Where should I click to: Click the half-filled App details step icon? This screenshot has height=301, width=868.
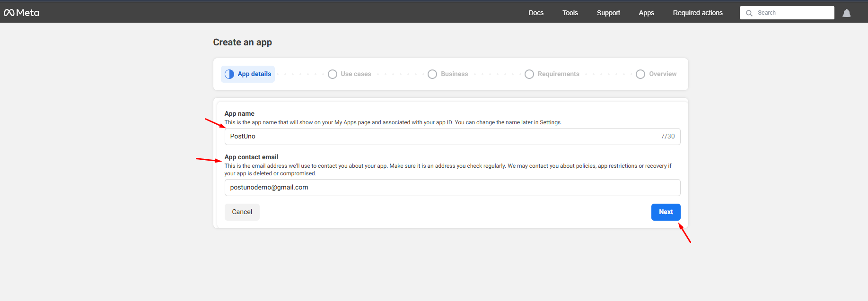click(x=229, y=74)
